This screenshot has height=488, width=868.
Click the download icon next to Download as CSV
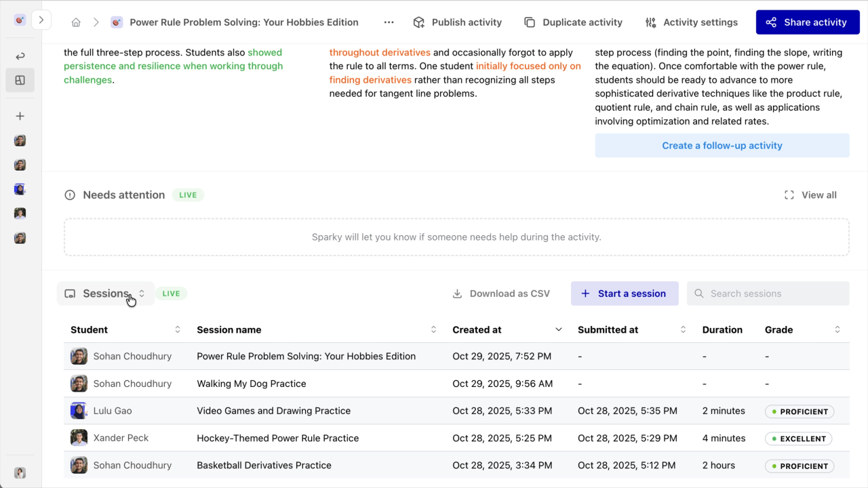[456, 293]
